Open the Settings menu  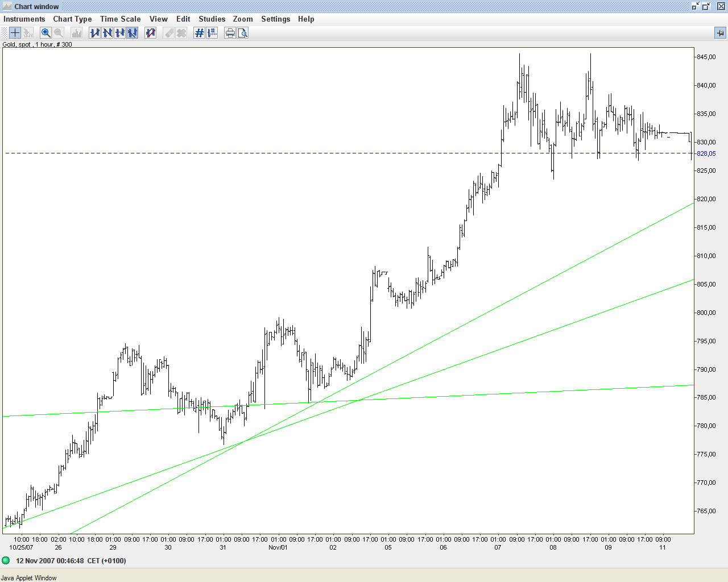pos(276,19)
